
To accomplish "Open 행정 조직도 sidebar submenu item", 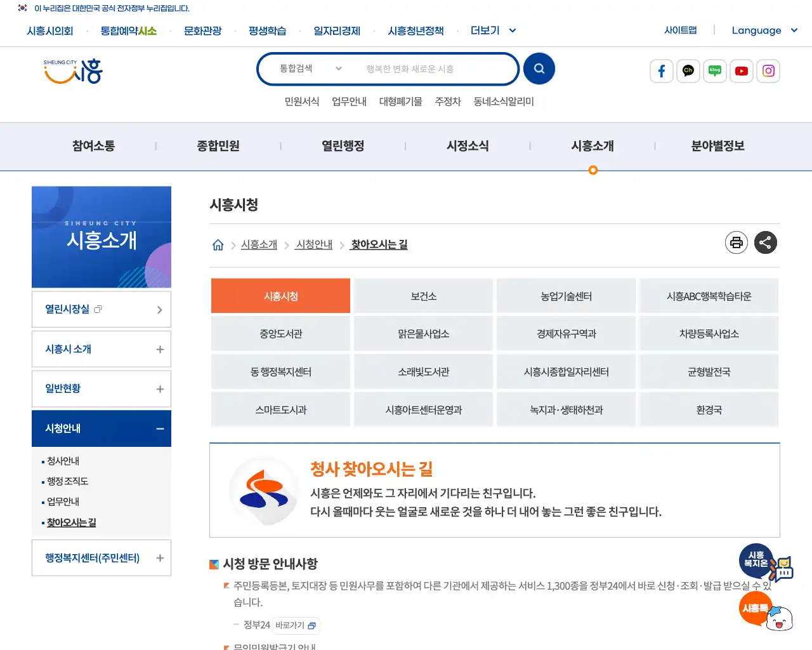I will tap(67, 481).
